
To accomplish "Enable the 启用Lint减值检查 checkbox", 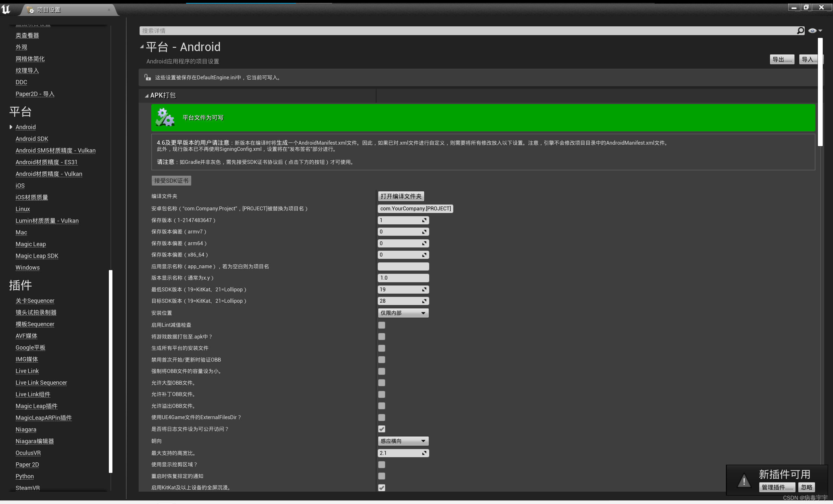I will [382, 325].
